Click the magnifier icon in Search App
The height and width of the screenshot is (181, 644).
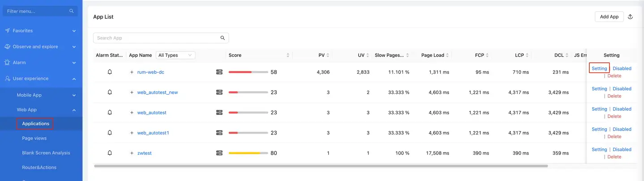223,38
